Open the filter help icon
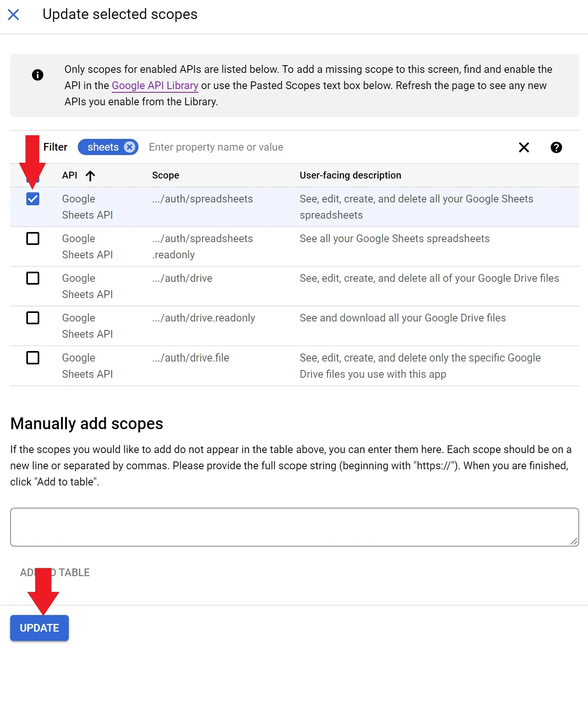This screenshot has width=588, height=715. pos(556,147)
